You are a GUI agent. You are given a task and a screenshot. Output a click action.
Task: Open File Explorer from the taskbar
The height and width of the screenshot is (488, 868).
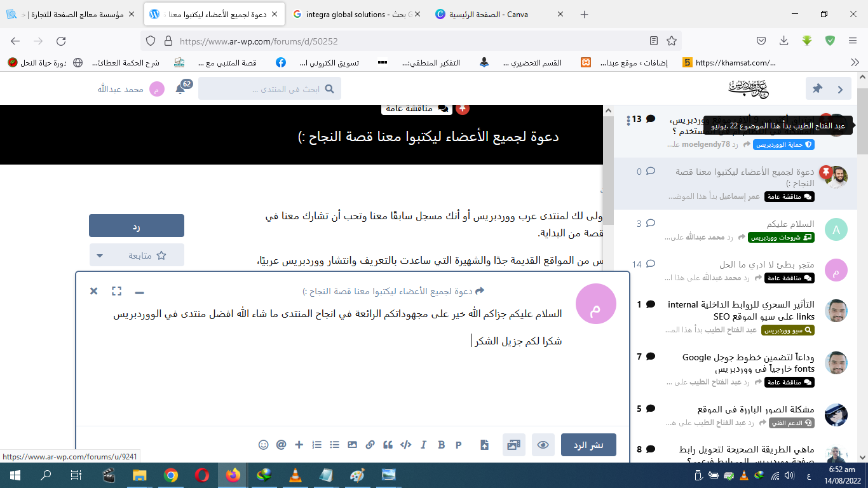tap(140, 475)
